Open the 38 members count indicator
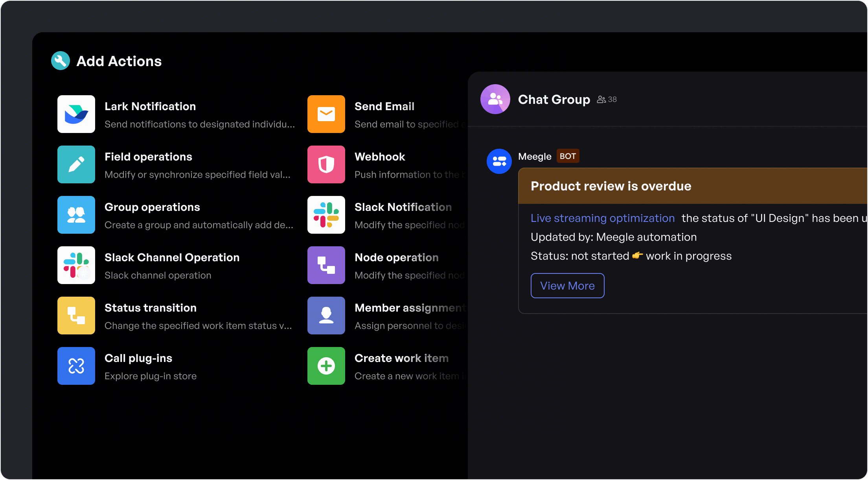 point(607,100)
